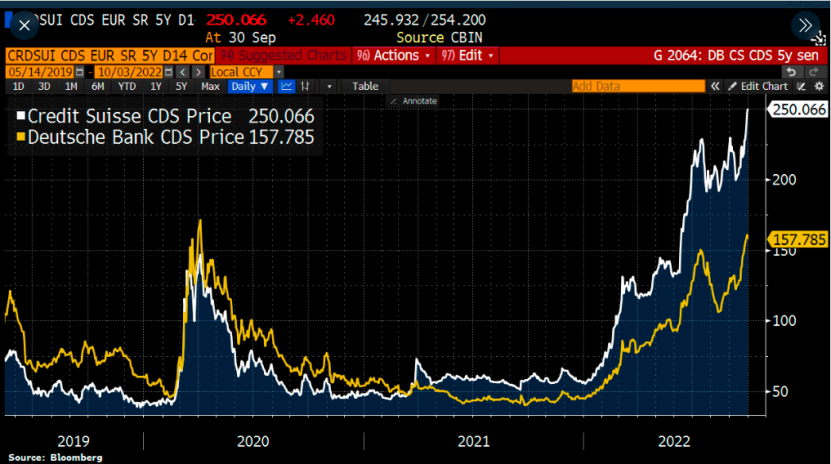
Task: Click the 2022 label on the time axis
Action: point(674,441)
